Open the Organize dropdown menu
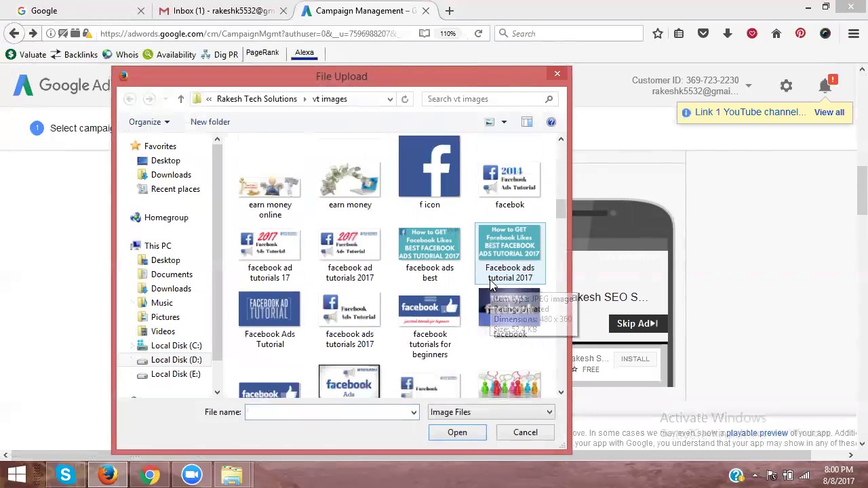The image size is (868, 488). (149, 122)
